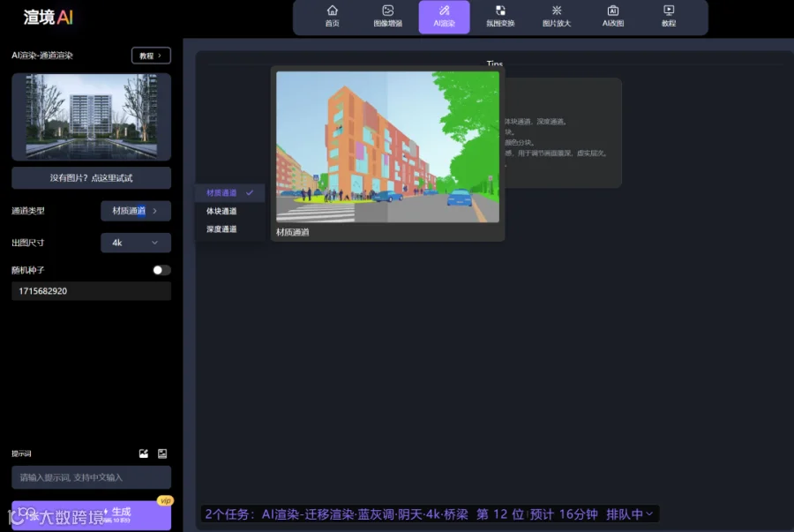Click the 教程 button in side panel
This screenshot has height=532, width=794.
[151, 56]
